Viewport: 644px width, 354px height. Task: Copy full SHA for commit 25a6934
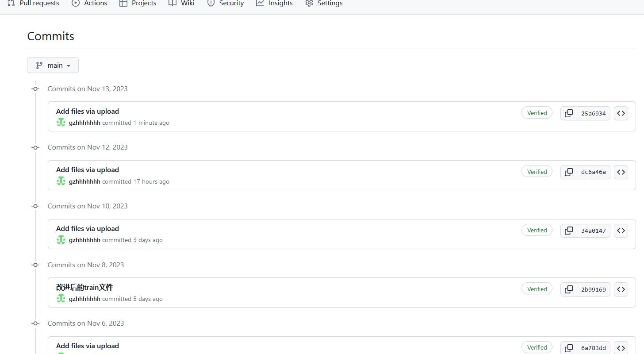click(569, 113)
